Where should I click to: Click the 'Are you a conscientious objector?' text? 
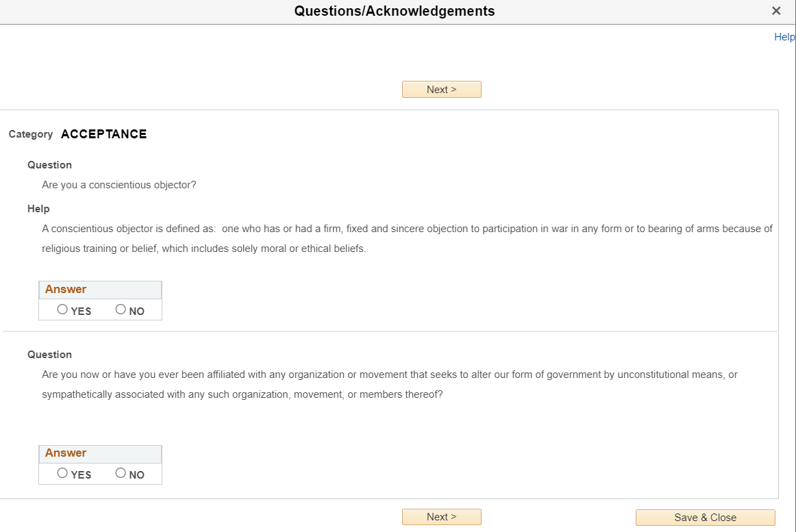tap(119, 185)
